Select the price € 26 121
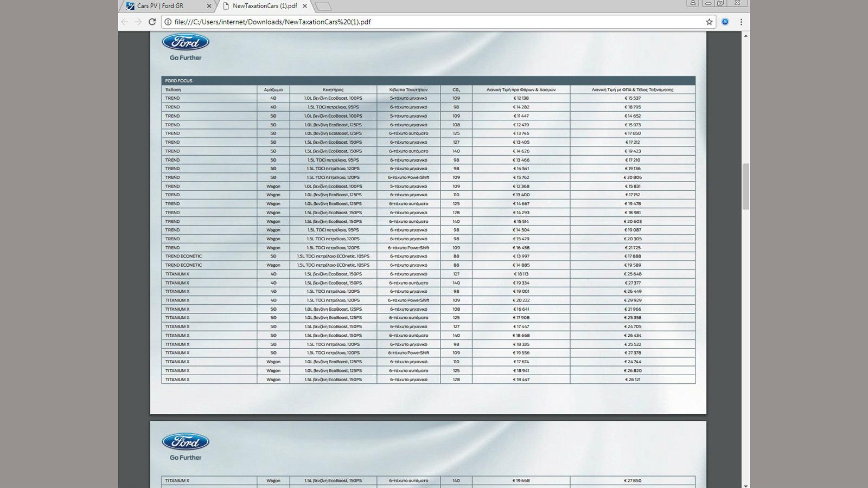This screenshot has width=868, height=488. 633,380
